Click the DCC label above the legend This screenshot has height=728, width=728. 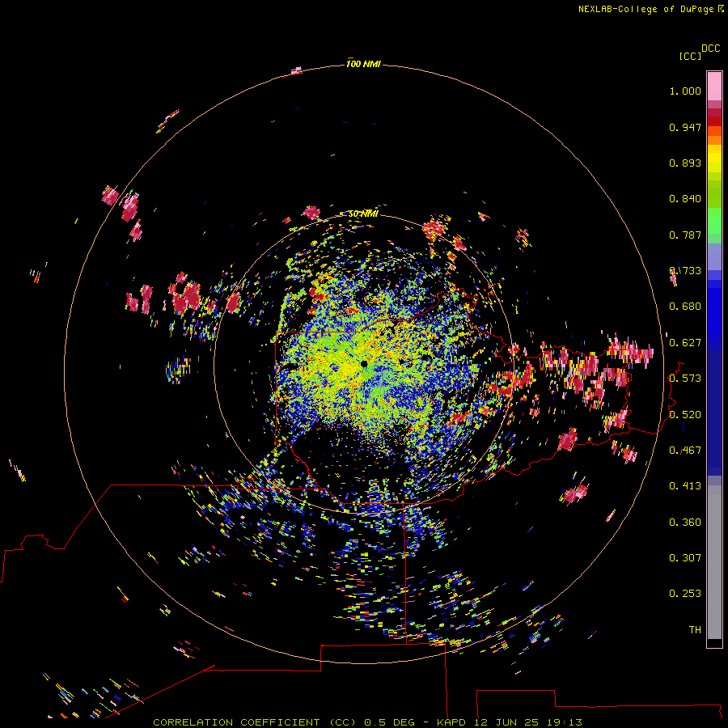(x=711, y=49)
